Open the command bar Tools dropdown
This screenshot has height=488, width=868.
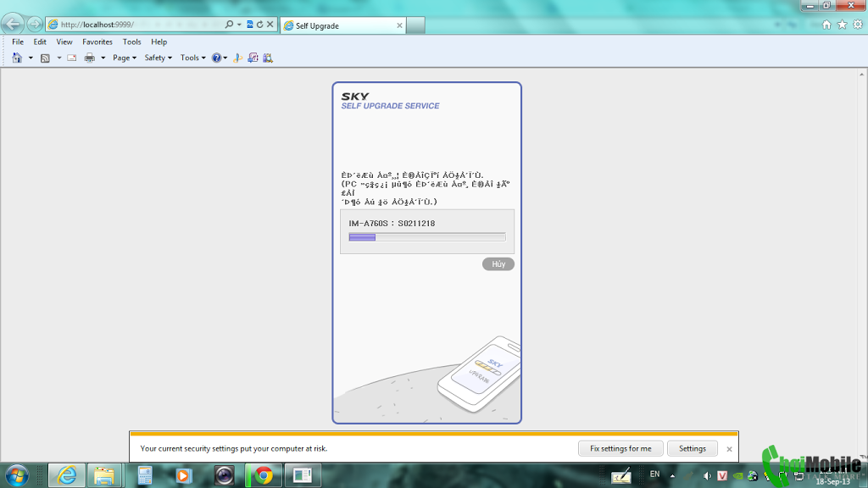(192, 58)
